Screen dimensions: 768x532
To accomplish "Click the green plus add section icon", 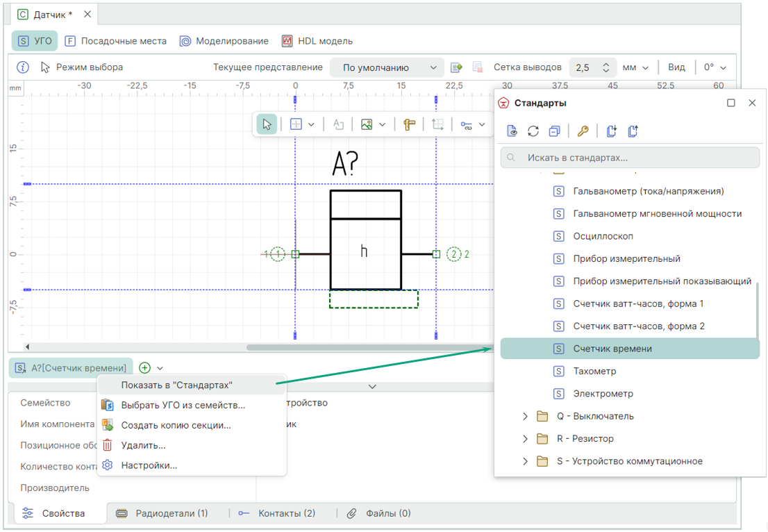I will [x=144, y=368].
